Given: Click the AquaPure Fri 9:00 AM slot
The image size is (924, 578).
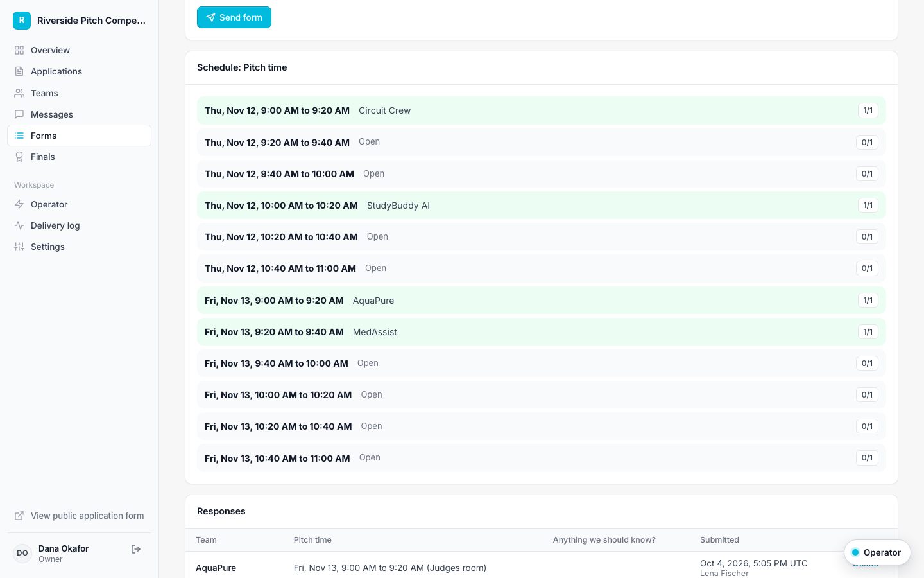Looking at the screenshot, I should [542, 300].
